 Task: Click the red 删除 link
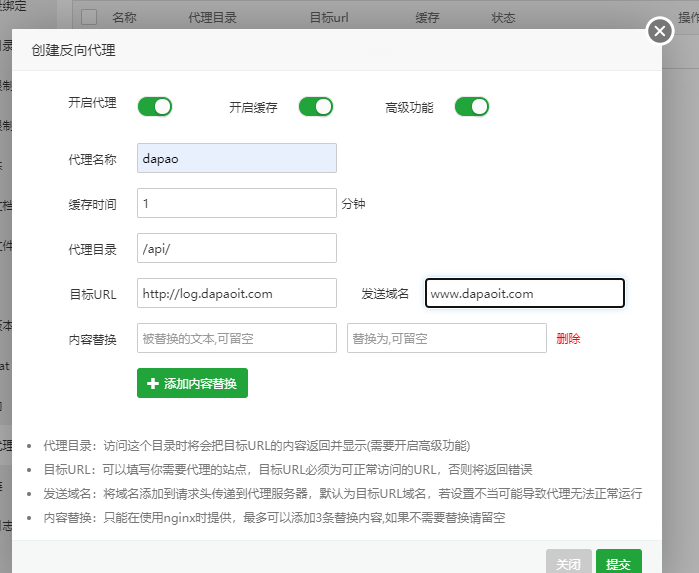[x=568, y=339]
